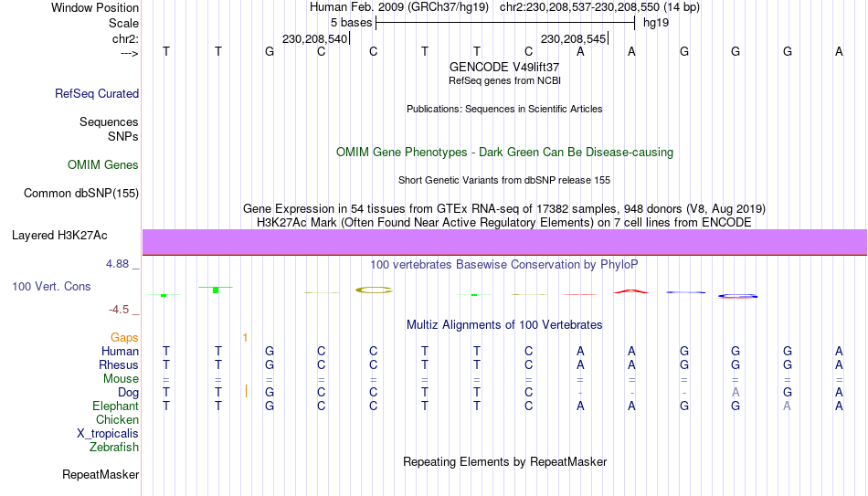
Task: Click the faded A in Elephant row
Action: tap(787, 406)
